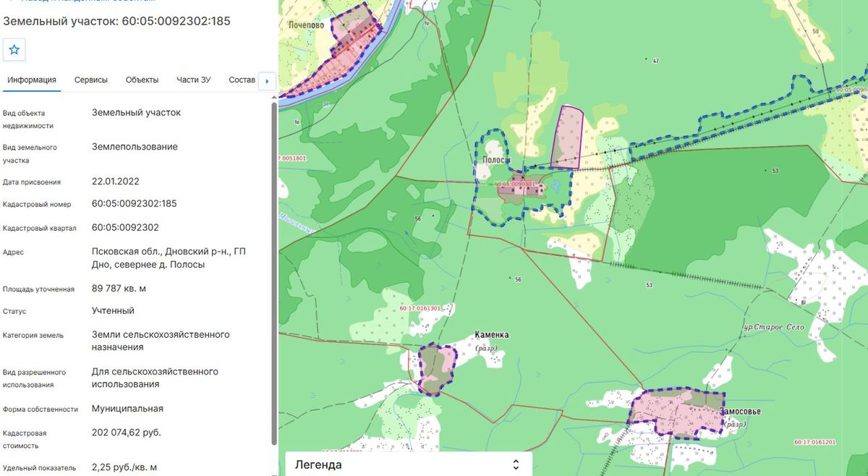
Task: Add parcel to favorites with star icon
Action: (x=14, y=50)
